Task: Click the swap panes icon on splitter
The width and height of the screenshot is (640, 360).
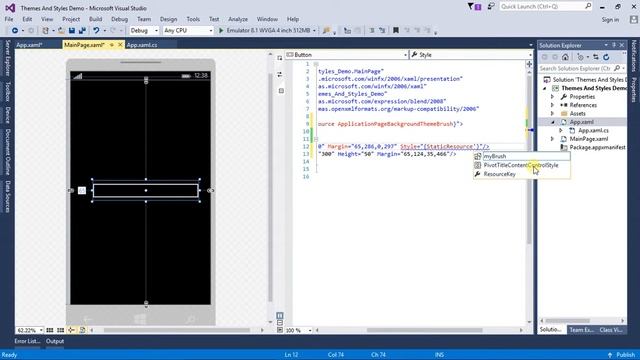Action: (x=280, y=75)
